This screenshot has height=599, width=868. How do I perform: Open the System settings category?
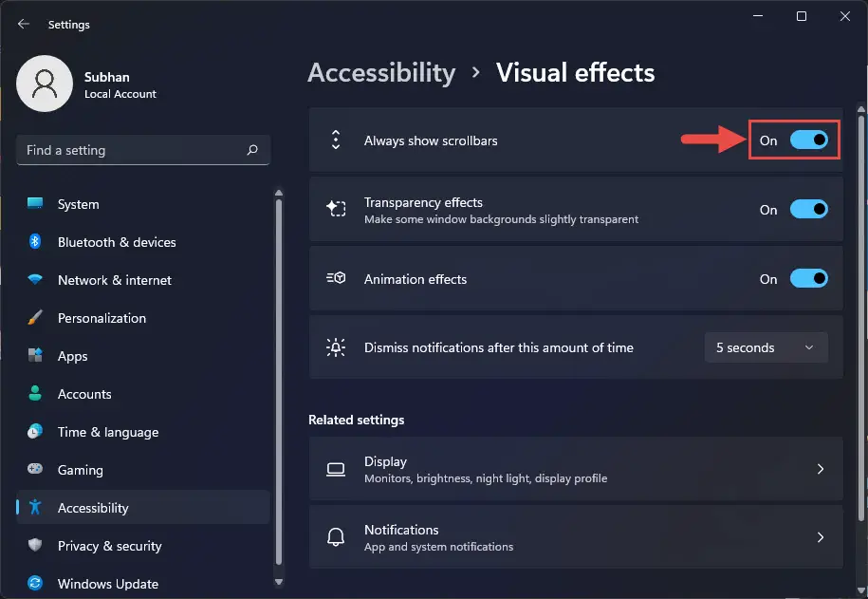point(143,204)
